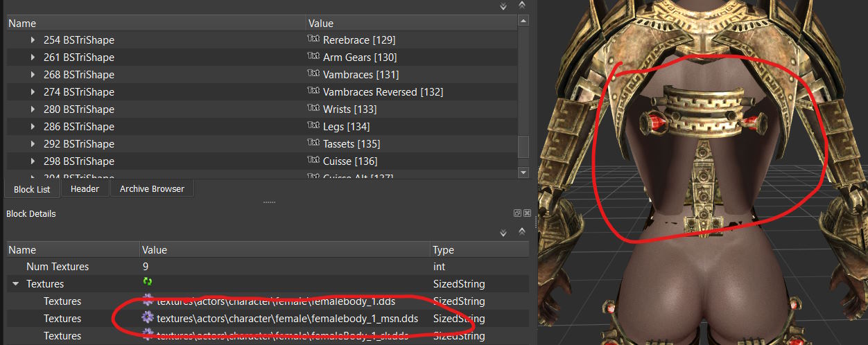
Task: Expand the 254 BSTriShape row
Action: [x=33, y=40]
